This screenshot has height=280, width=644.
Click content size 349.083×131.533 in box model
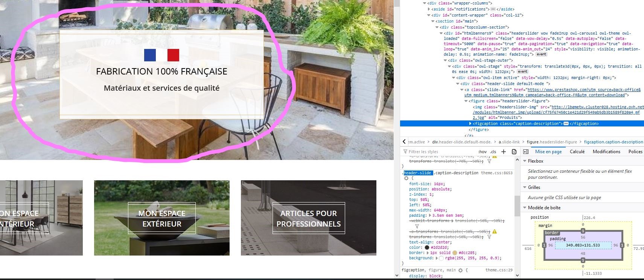(583, 245)
